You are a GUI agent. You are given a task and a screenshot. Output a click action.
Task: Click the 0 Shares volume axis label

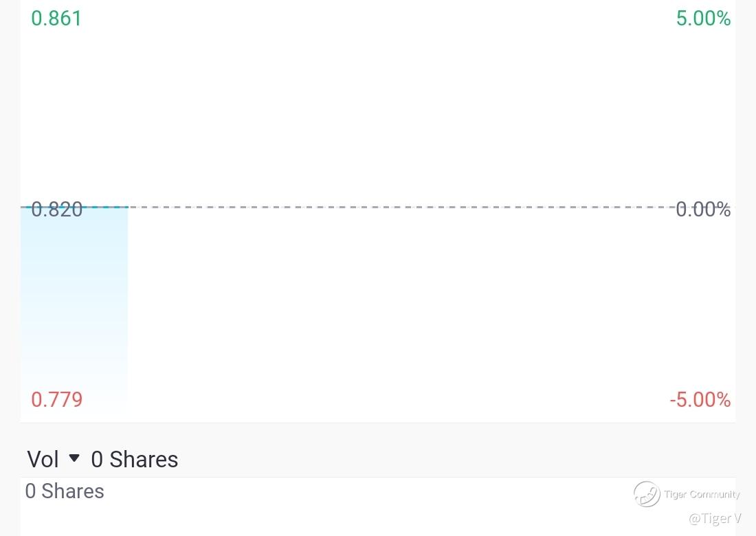click(65, 491)
